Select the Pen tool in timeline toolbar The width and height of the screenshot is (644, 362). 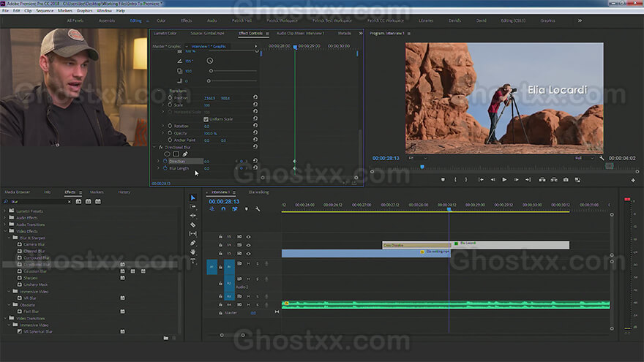[x=193, y=243]
